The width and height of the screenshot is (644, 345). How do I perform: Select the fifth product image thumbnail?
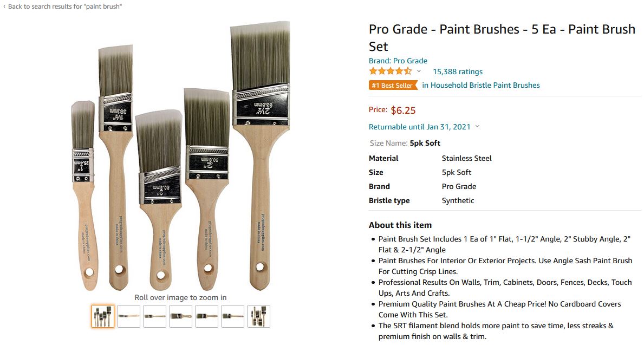(x=207, y=316)
